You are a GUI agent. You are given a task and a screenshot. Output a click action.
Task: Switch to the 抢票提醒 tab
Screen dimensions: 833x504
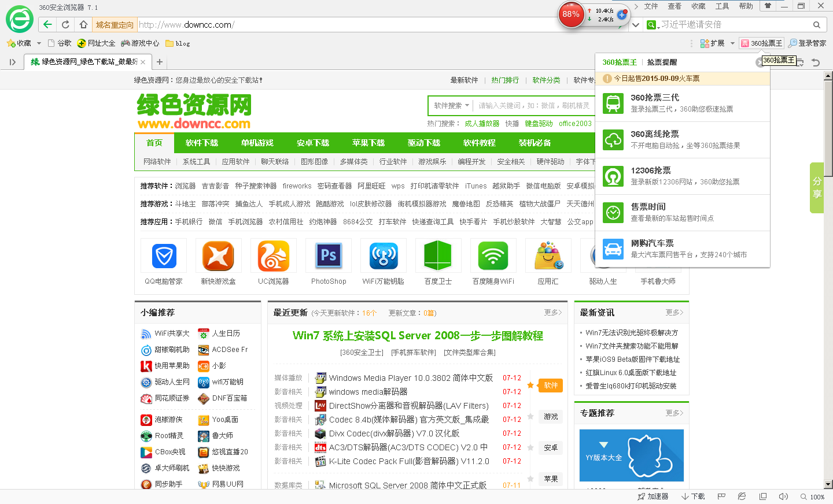tap(662, 62)
